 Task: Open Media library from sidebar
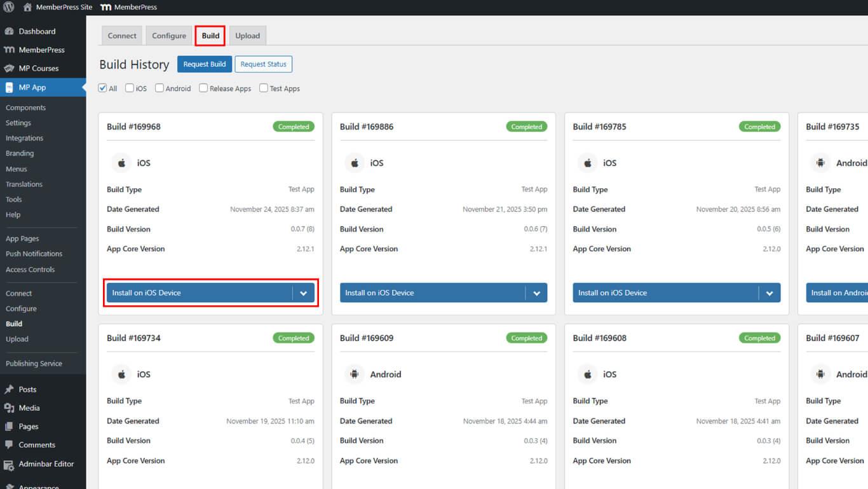[29, 408]
